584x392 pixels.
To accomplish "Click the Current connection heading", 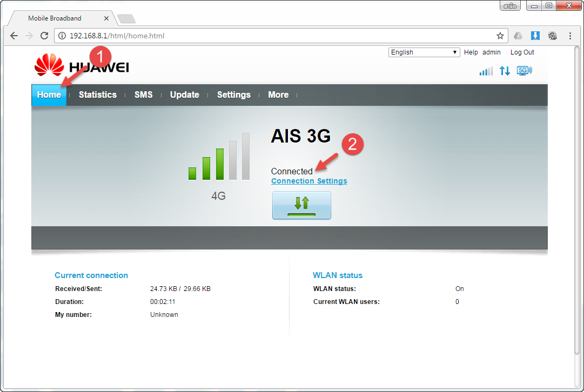I will click(x=91, y=275).
